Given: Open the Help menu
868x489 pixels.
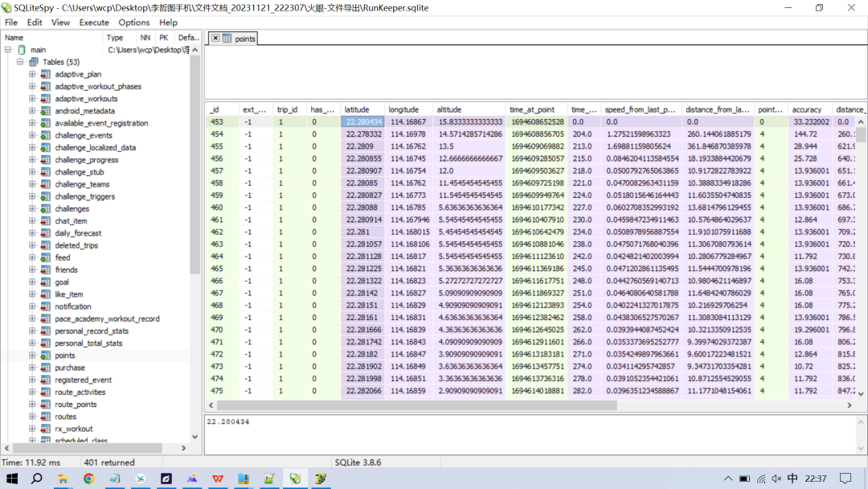Looking at the screenshot, I should [168, 23].
